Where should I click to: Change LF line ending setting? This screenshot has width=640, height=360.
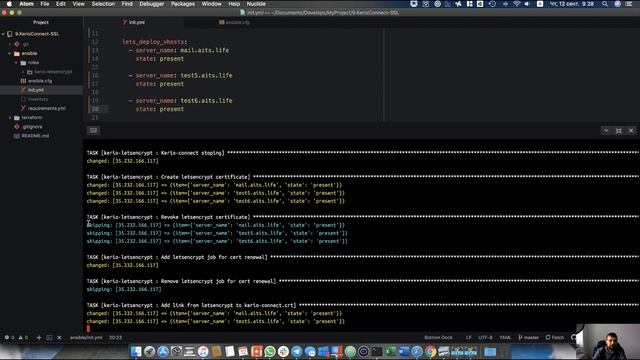[469, 338]
